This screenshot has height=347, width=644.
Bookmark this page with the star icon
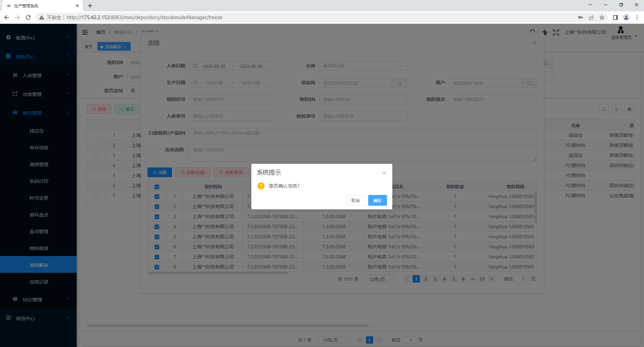click(x=602, y=17)
